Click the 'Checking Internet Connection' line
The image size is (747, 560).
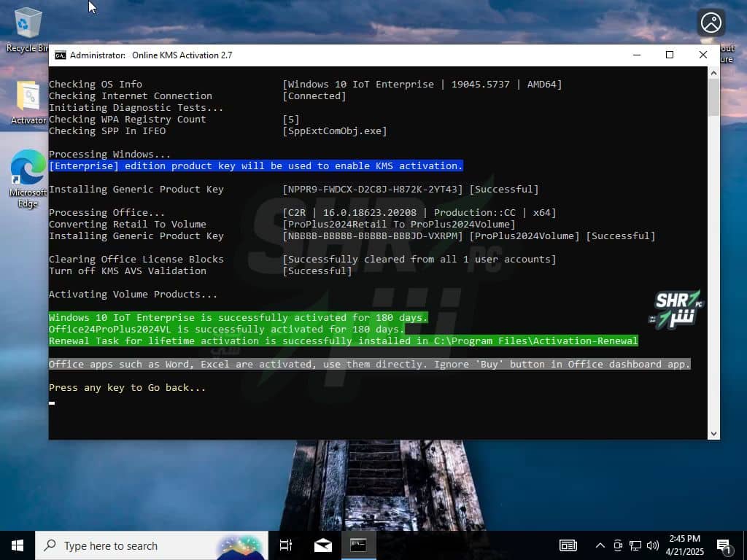131,96
